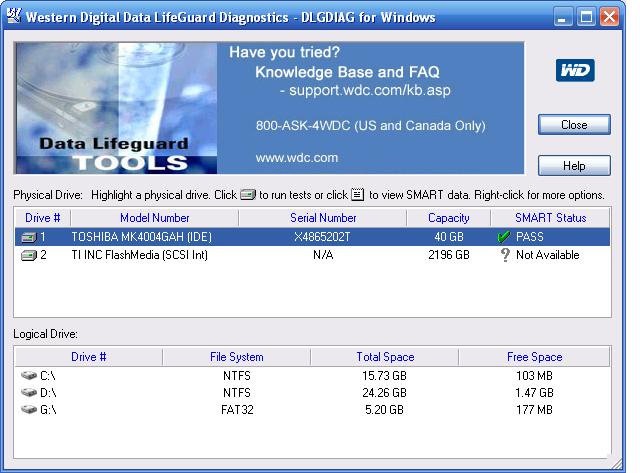Viewport: 640px width, 473px height.
Task: Click the view SMART data icon in instructions
Action: click(358, 194)
